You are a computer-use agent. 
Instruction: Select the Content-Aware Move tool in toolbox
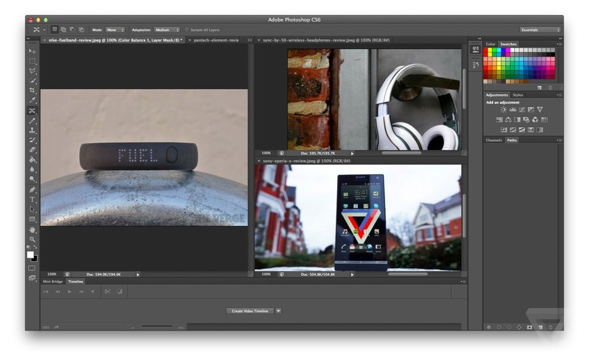(32, 111)
